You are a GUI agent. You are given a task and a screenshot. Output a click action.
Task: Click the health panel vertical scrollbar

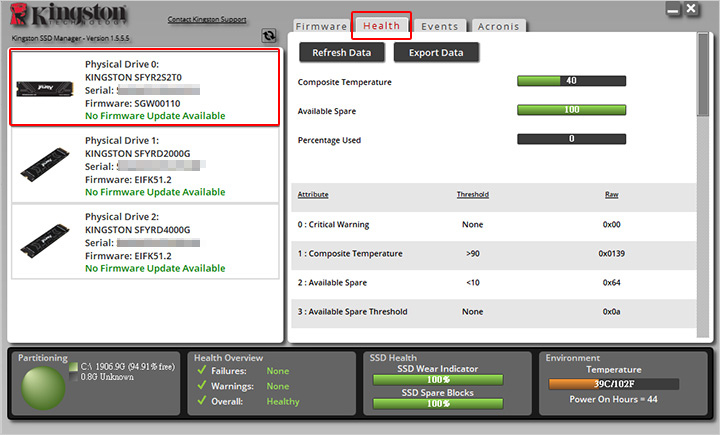703,185
